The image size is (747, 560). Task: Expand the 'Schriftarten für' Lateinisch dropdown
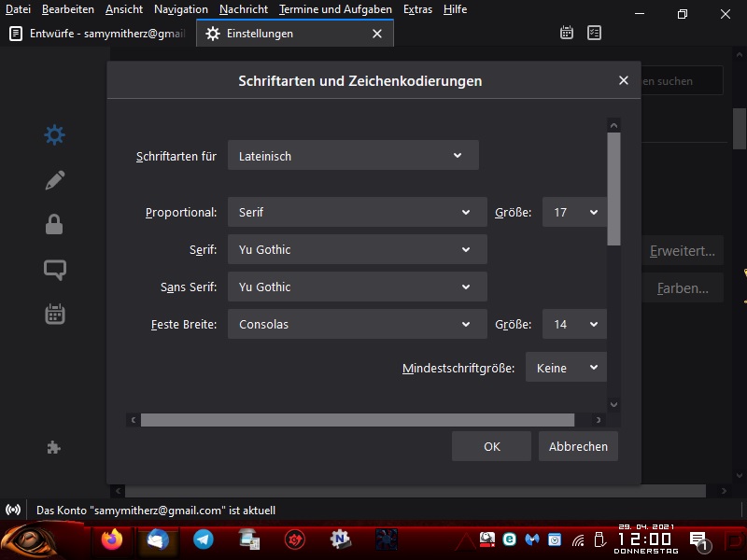353,156
